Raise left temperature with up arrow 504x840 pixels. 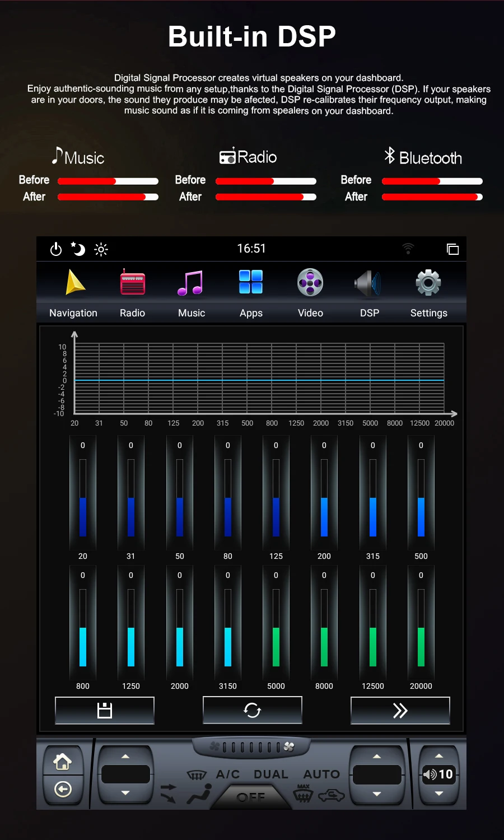point(125,757)
